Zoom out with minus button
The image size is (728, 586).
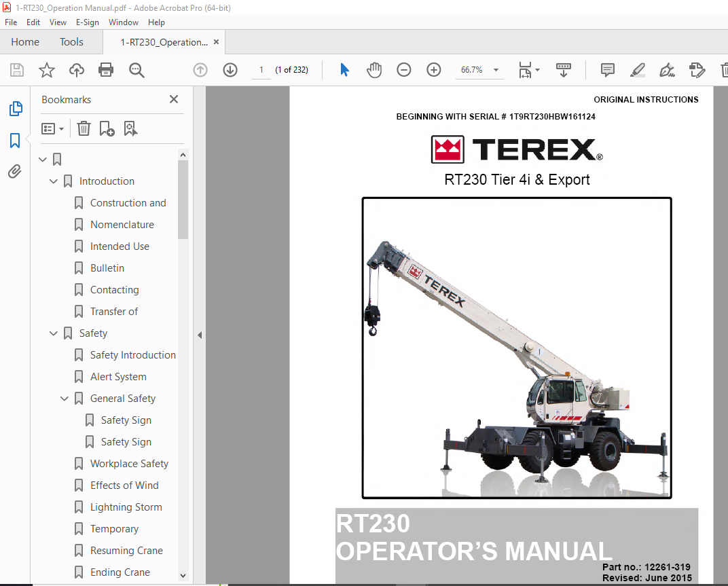(404, 70)
